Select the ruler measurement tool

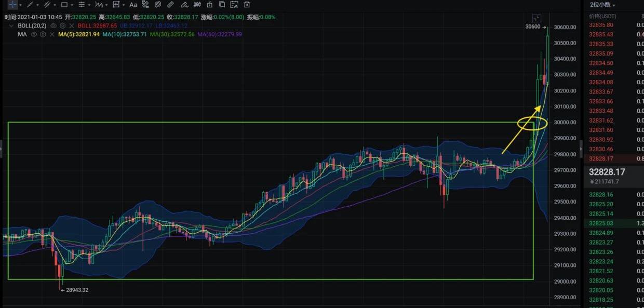[x=171, y=5]
